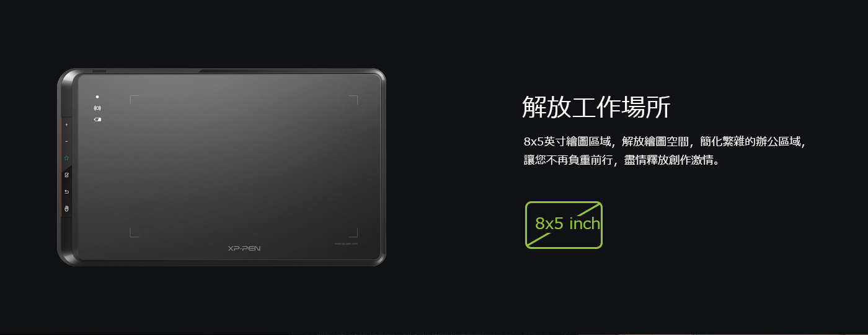Click the hand pan shortcut key
The height and width of the screenshot is (335, 868).
pos(66,209)
